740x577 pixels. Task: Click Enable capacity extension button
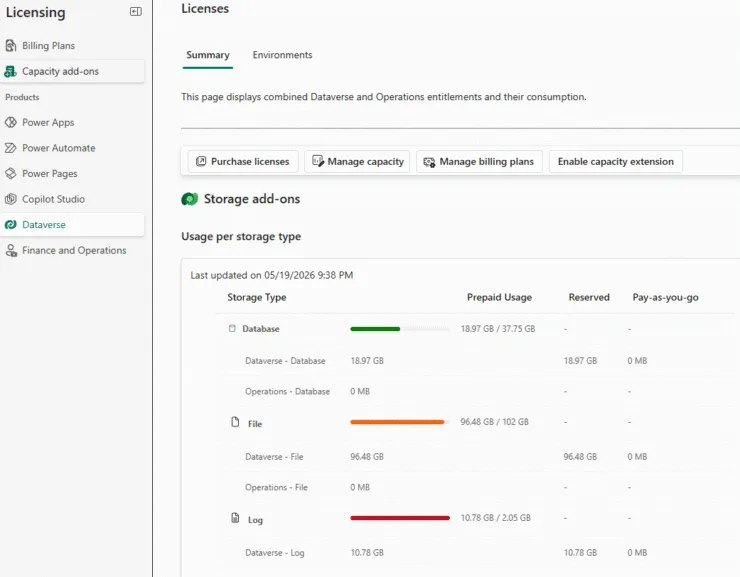click(615, 161)
